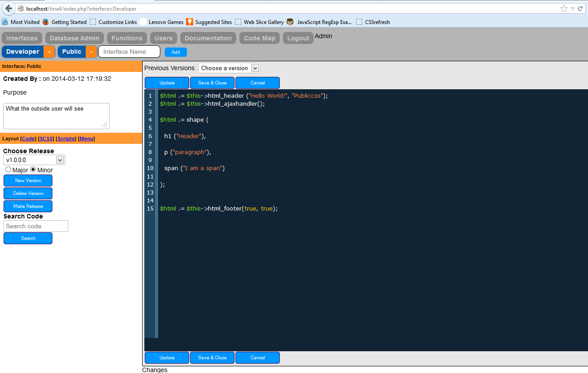Remove the Developer interface via its minus icon
This screenshot has height=373, width=588.
click(x=48, y=52)
